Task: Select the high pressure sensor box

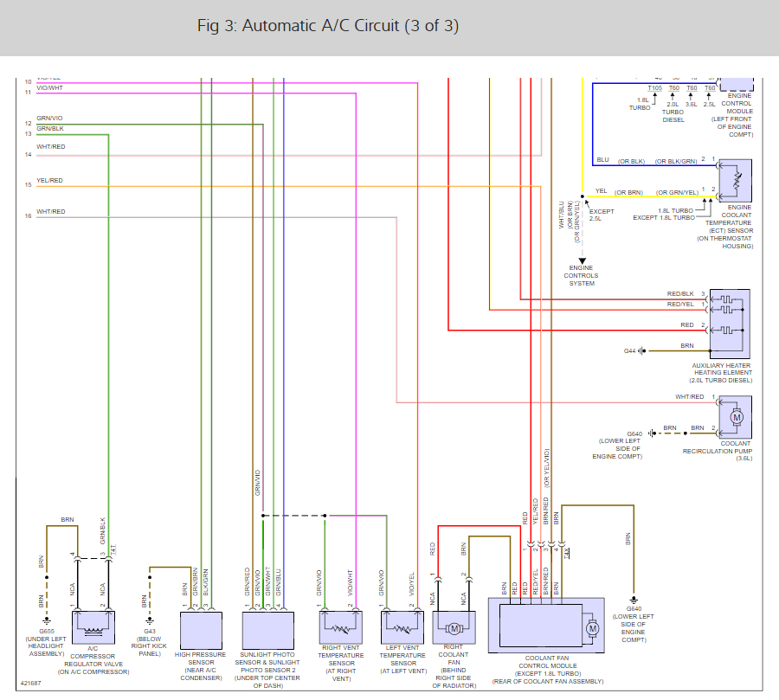Action: 201,630
